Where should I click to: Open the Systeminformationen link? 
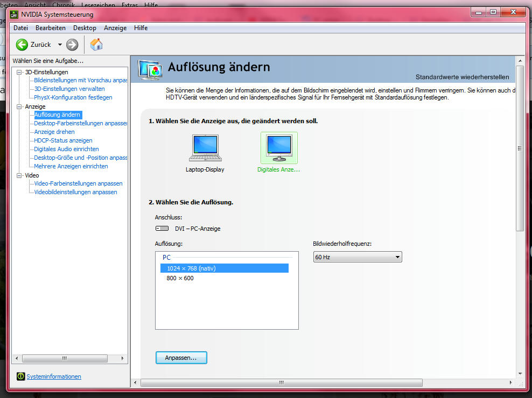coord(54,376)
